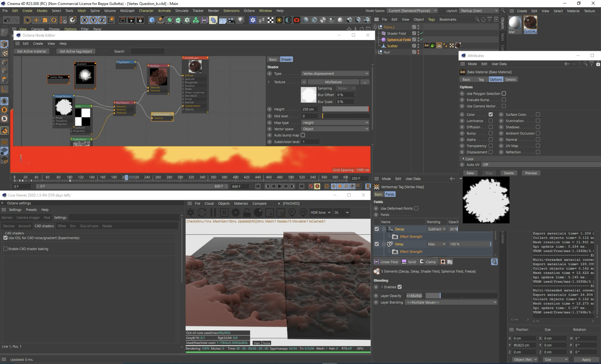Screen dimensions: 601x364
Task: Click the Bake button
Action: [470, 173]
